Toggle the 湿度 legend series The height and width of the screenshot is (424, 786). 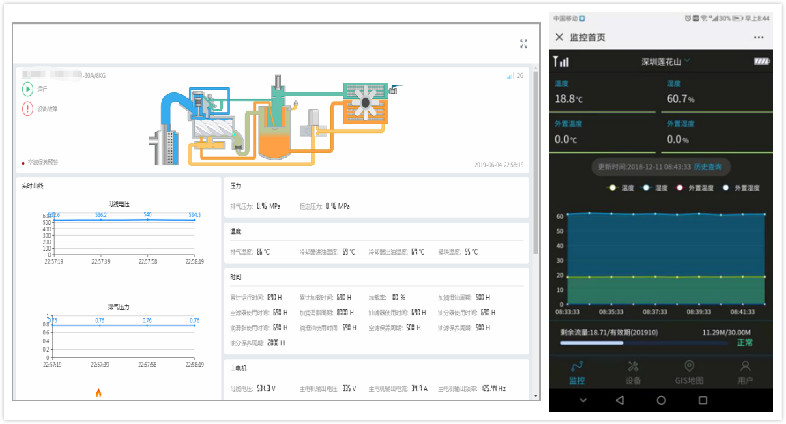coord(655,187)
